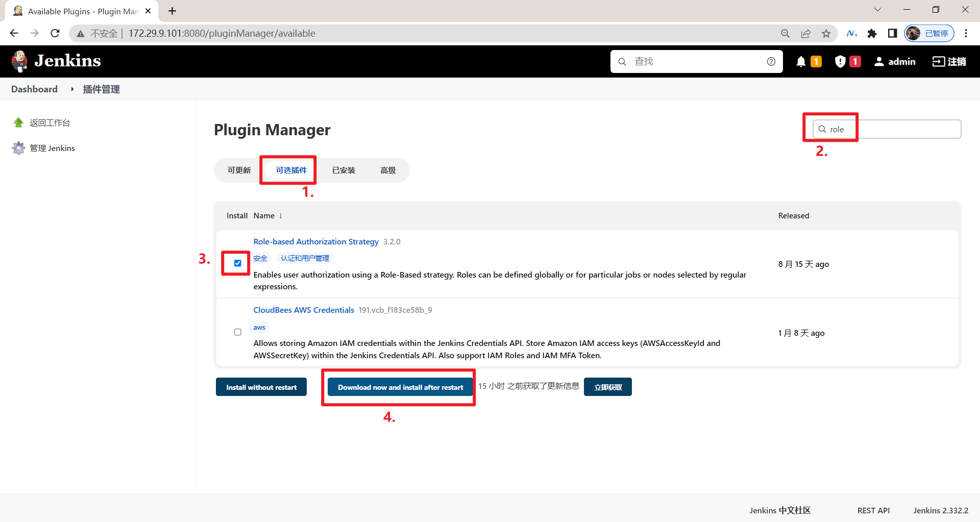This screenshot has width=980, height=522.
Task: Click the Jenkins 2.332.2 version link
Action: point(941,511)
